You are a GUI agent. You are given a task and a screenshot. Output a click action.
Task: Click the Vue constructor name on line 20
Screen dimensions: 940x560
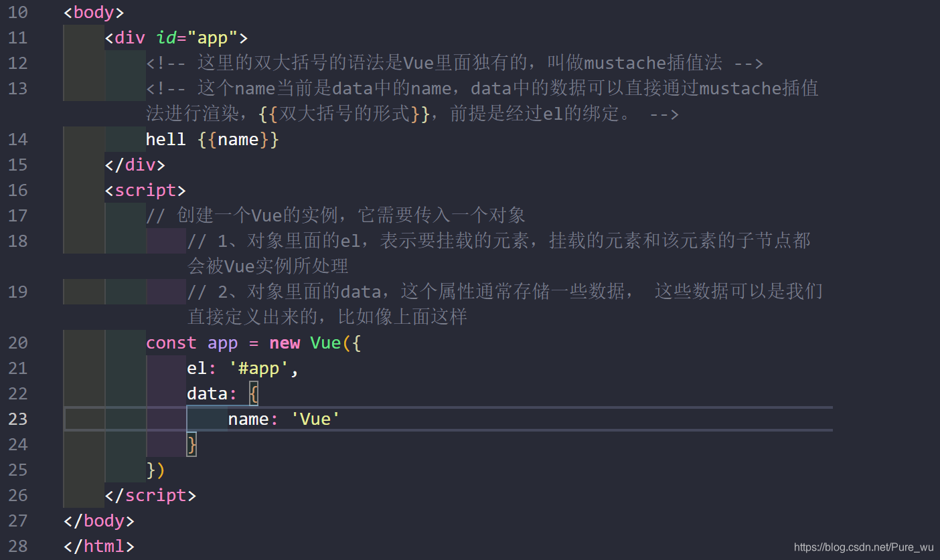pyautogui.click(x=326, y=343)
